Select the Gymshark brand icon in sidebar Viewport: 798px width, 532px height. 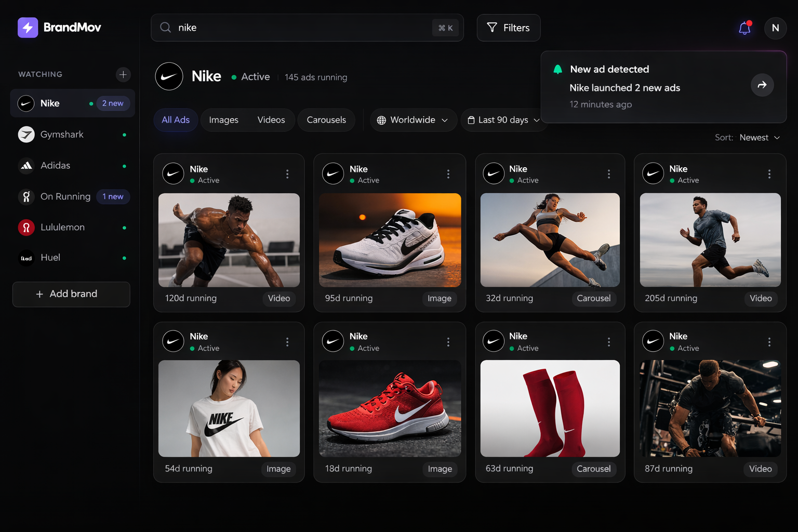[x=26, y=134]
